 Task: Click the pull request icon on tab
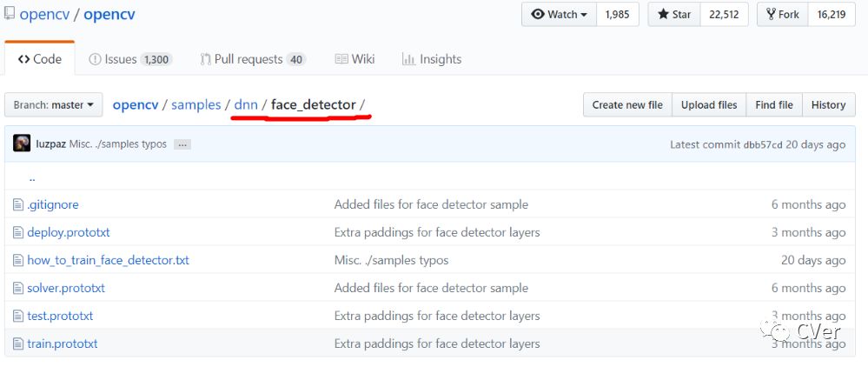pos(206,59)
